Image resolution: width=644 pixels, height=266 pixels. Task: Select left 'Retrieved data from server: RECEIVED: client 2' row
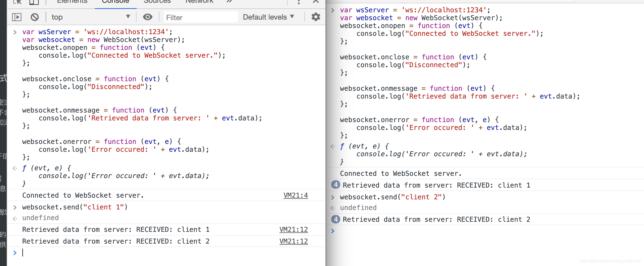click(x=116, y=241)
